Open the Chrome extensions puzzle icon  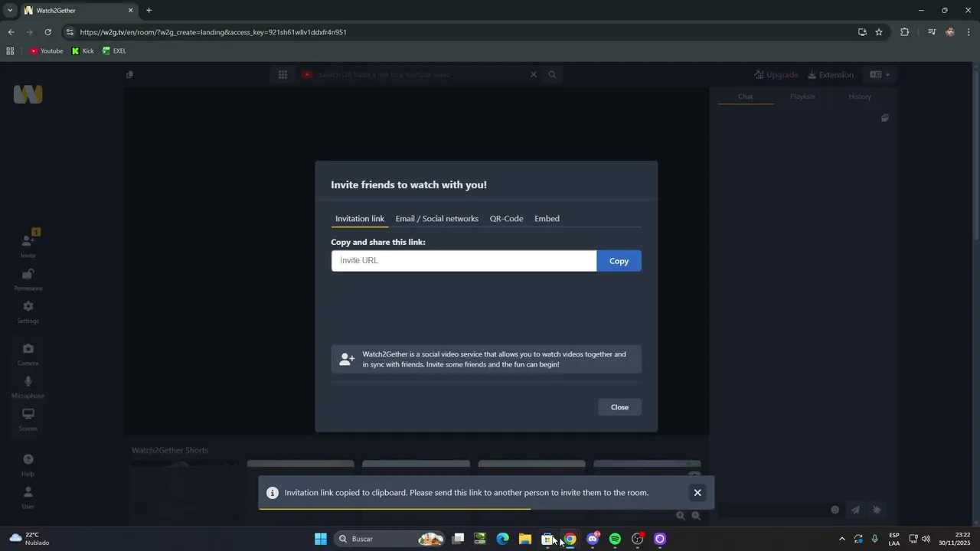coord(905,32)
